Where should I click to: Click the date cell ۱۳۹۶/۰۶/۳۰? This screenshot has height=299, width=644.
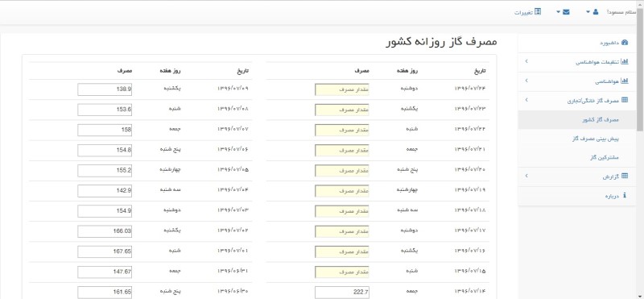(233, 291)
